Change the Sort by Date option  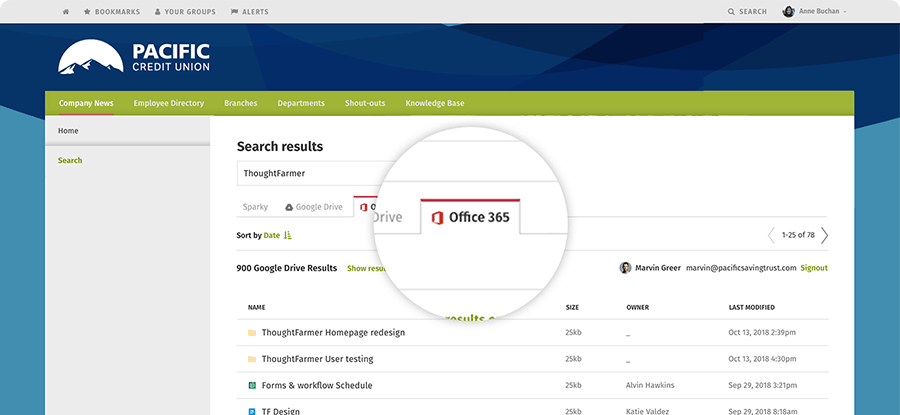[x=271, y=235]
